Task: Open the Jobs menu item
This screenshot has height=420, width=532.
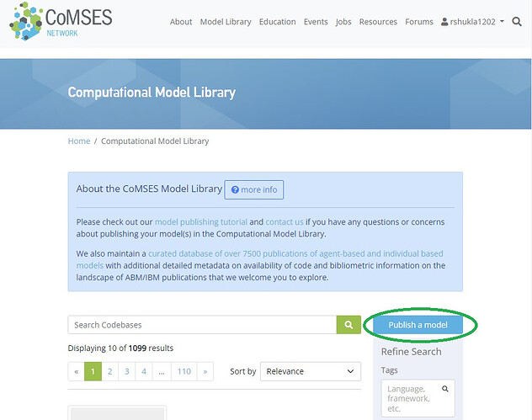Action: (x=343, y=22)
